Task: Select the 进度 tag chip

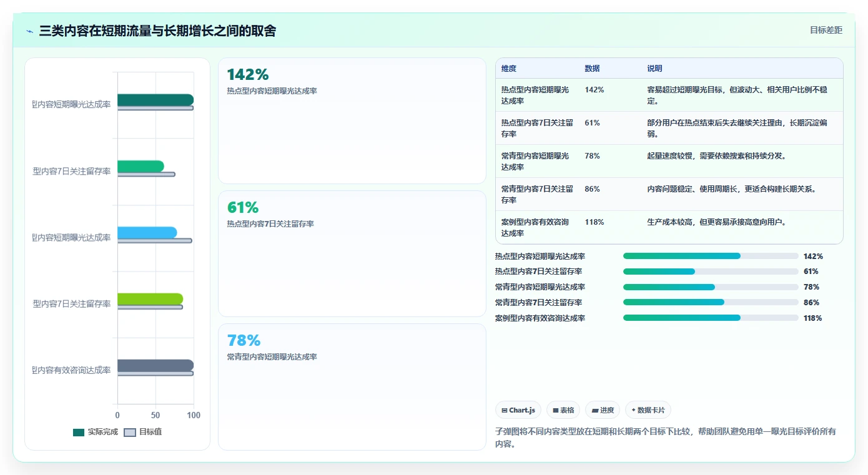Action: point(603,410)
